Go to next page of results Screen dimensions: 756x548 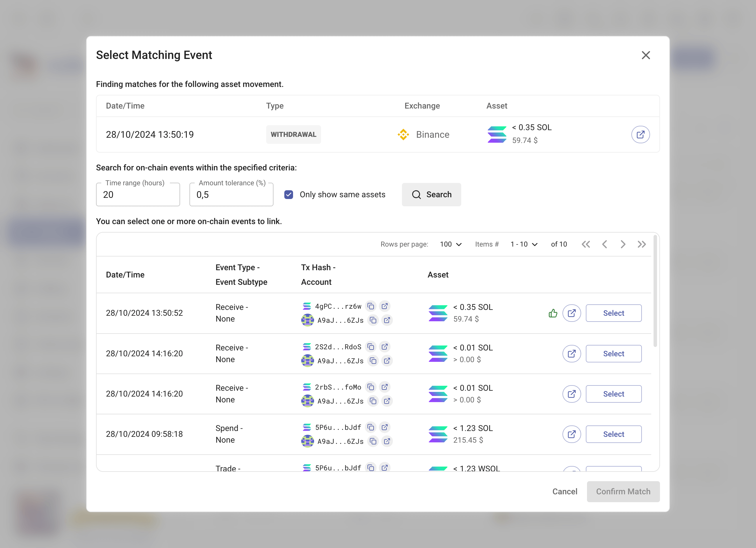623,244
